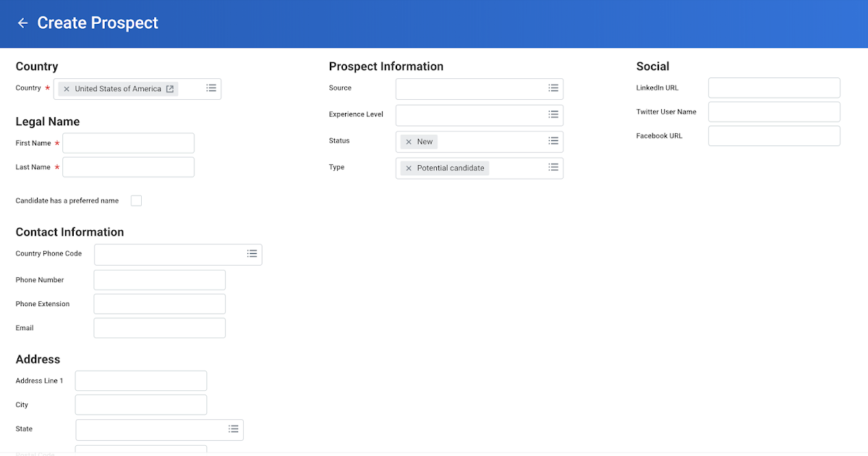
Task: Click inside the LinkedIn URL field
Action: [773, 87]
